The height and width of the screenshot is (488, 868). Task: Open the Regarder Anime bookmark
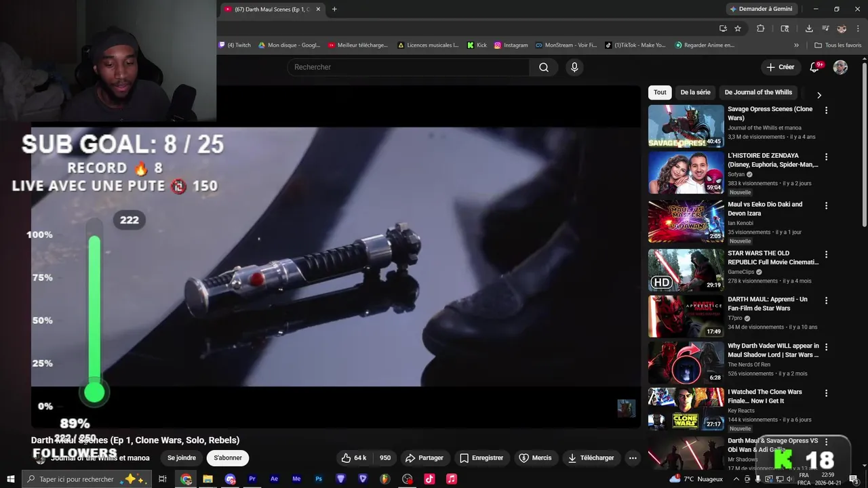705,45
